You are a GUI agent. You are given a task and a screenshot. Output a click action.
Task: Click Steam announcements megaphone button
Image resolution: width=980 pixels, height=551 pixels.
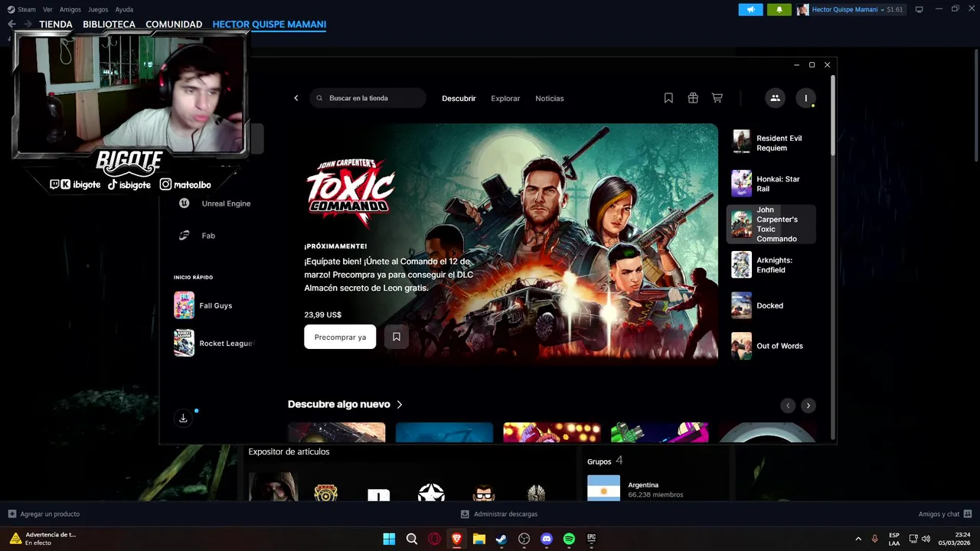(x=750, y=9)
